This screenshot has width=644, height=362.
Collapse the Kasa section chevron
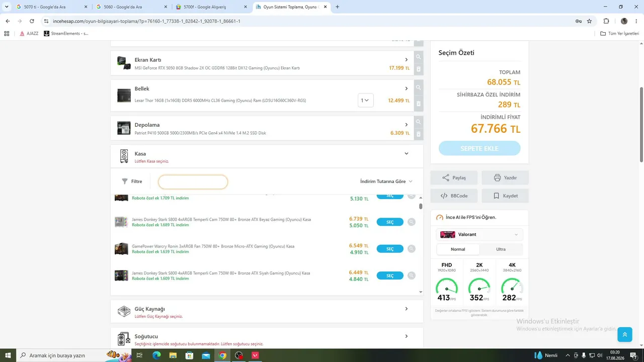tap(407, 154)
